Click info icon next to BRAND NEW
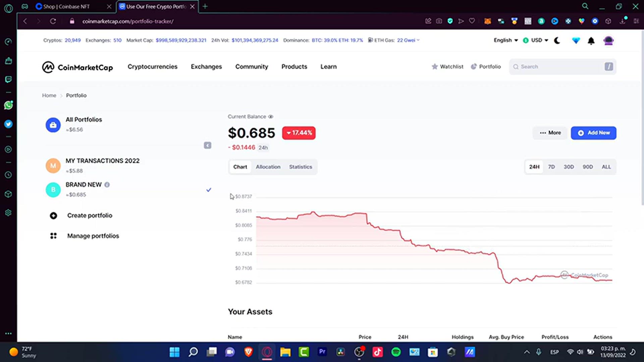This screenshot has height=362, width=644. click(107, 185)
